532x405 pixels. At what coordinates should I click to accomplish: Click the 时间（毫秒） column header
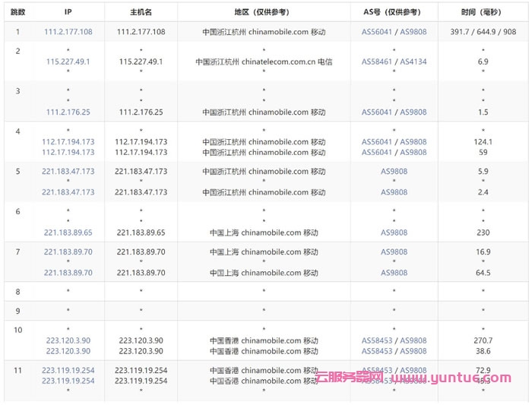pyautogui.click(x=483, y=12)
